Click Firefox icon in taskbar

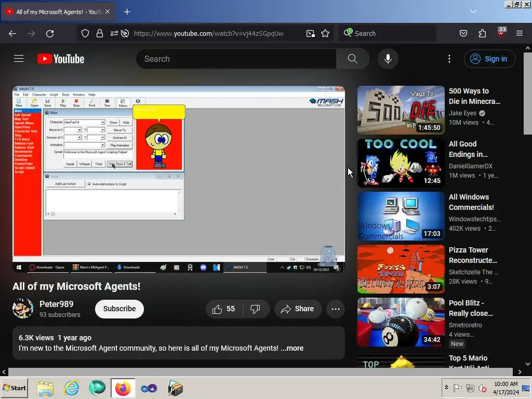click(x=123, y=388)
